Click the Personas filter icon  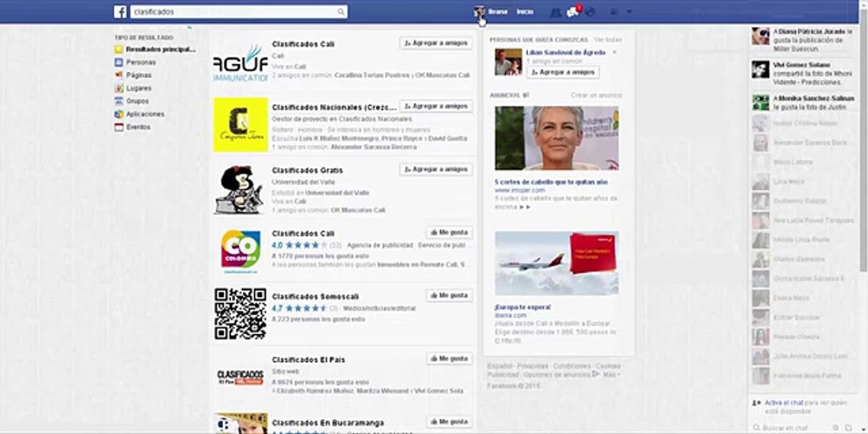(x=119, y=62)
